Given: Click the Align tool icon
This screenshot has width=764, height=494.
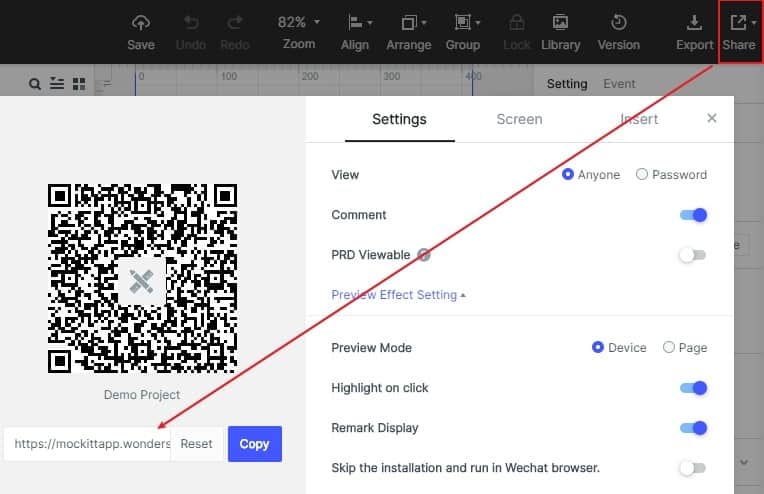Looking at the screenshot, I should 355,22.
